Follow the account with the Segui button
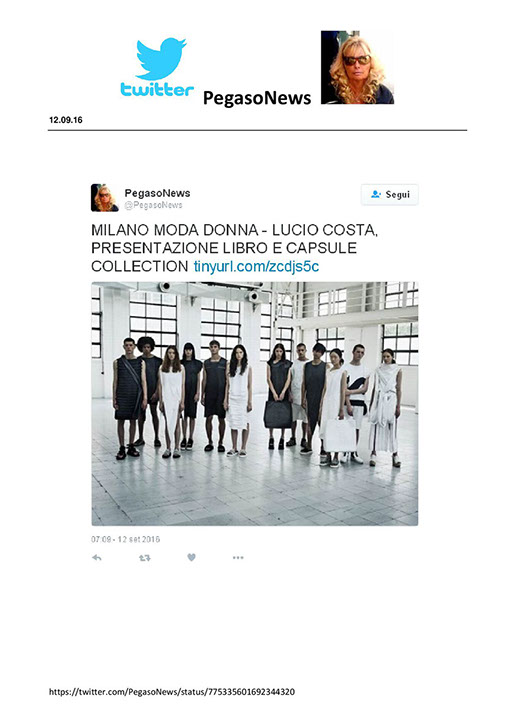 (x=390, y=195)
